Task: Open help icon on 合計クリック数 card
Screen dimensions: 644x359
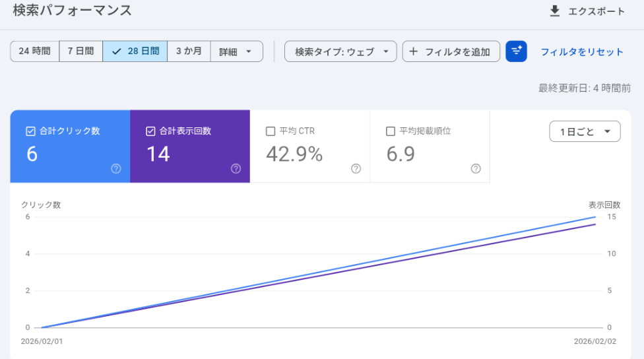Action: point(116,169)
